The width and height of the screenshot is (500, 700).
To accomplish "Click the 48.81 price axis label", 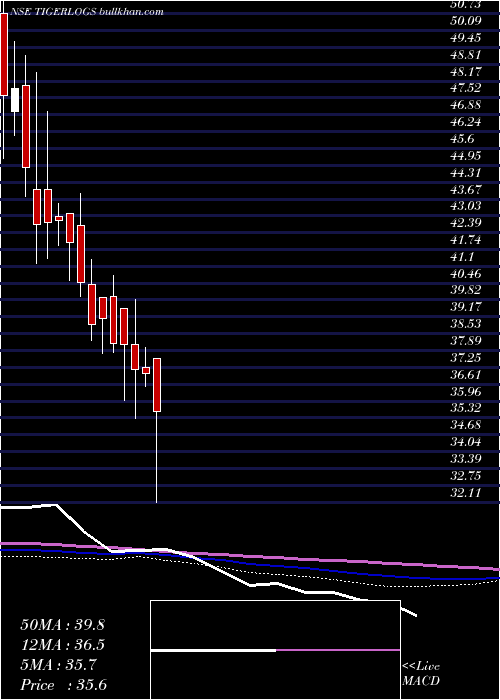I will (466, 55).
